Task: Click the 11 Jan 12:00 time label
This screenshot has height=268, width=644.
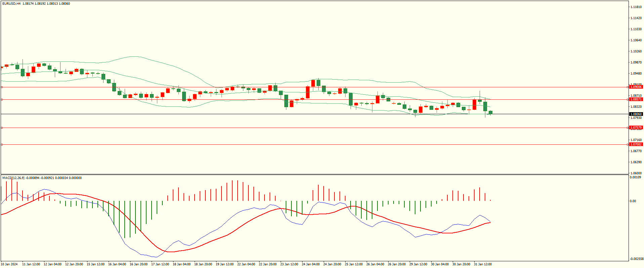Action: click(x=31, y=264)
